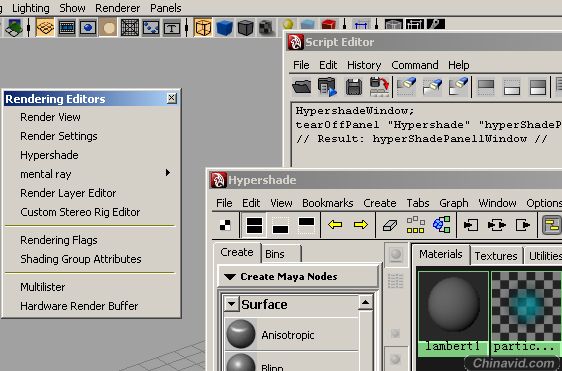Open the Render Layer Editor entry
Viewport: 562px width, 371px height.
92,193
